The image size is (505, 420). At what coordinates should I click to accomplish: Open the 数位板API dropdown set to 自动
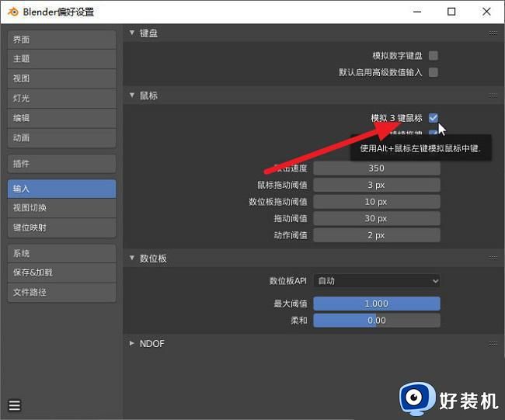pyautogui.click(x=377, y=280)
